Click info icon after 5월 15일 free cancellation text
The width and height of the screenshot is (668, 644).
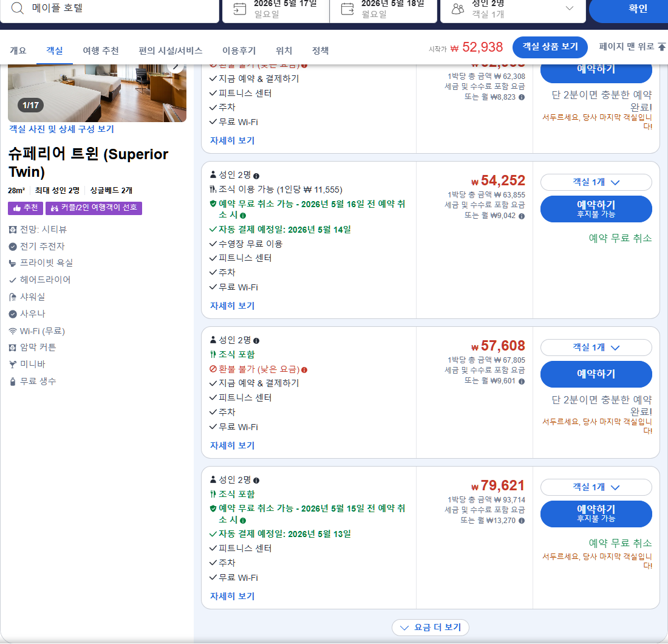[243, 521]
